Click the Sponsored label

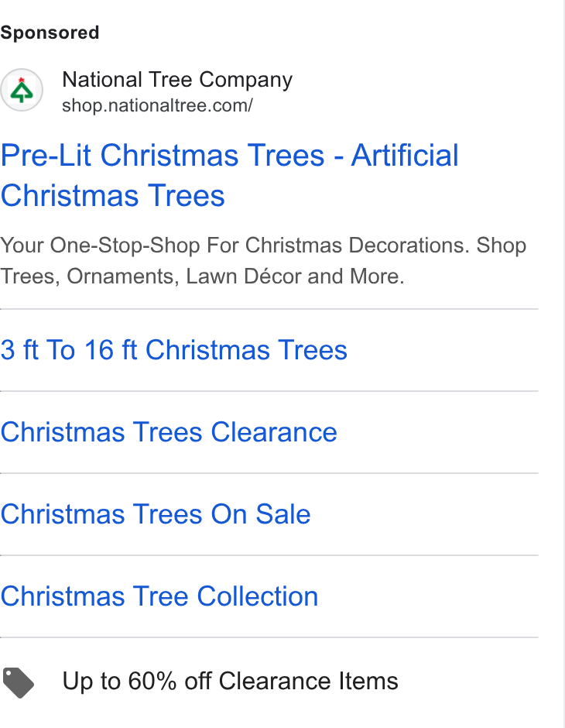click(x=50, y=33)
